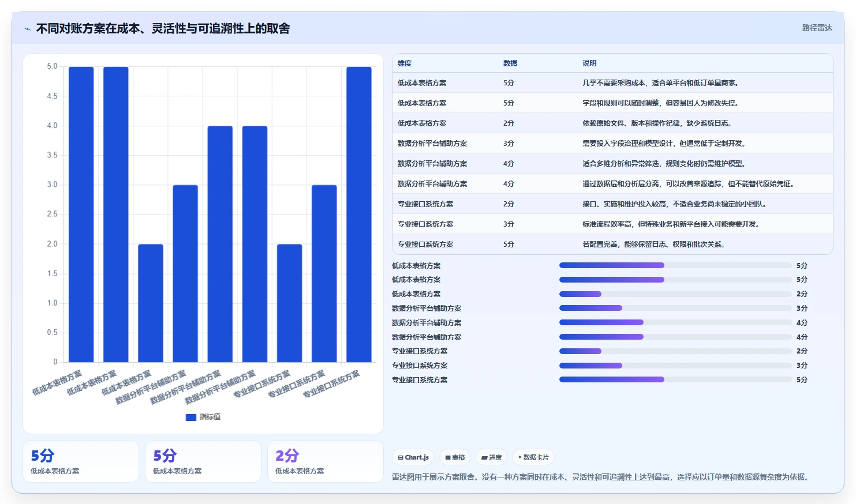Viewport: 856px width, 504px height.
Task: Click the 数据 column header
Action: (x=510, y=63)
